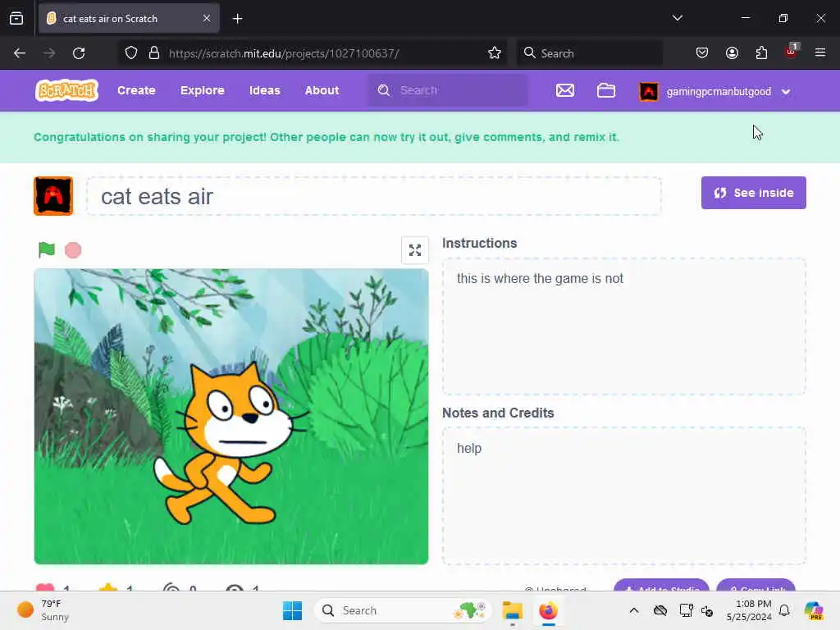Screen dimensions: 840x630
Task: Open the list all tabs chevron
Action: point(677,18)
